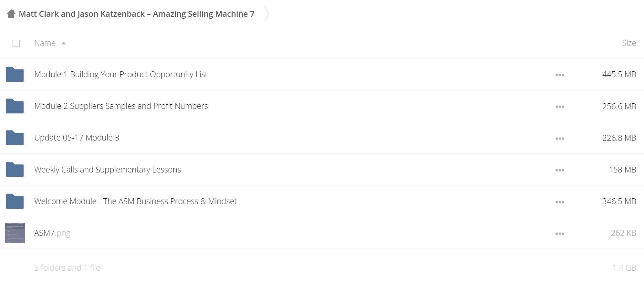Open three-dot menu for Module 2 Suppliers
The width and height of the screenshot is (644, 291).
560,107
